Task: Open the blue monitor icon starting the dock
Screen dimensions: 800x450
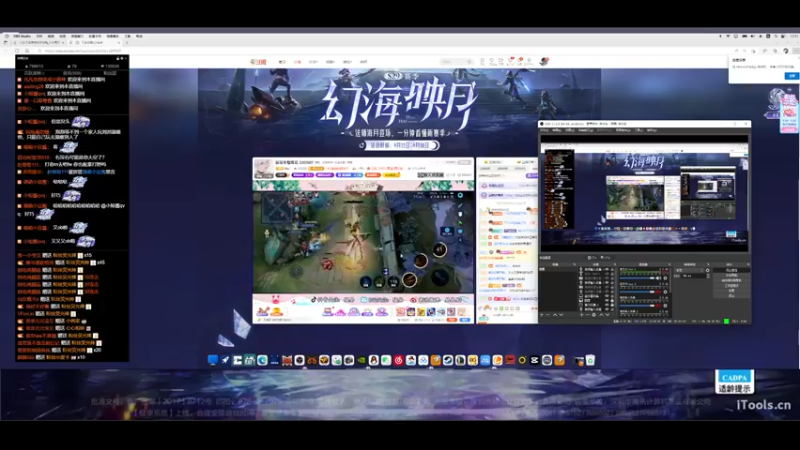Action: (x=212, y=360)
